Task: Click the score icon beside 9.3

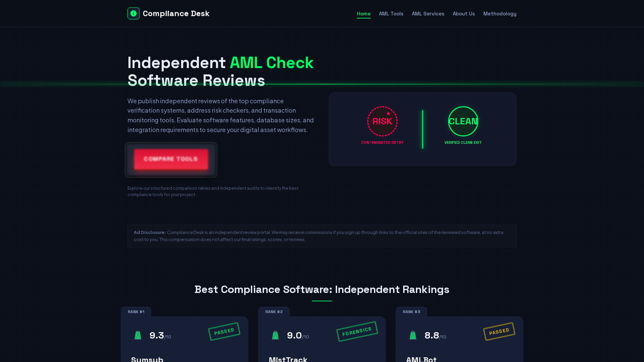Action: [x=138, y=335]
